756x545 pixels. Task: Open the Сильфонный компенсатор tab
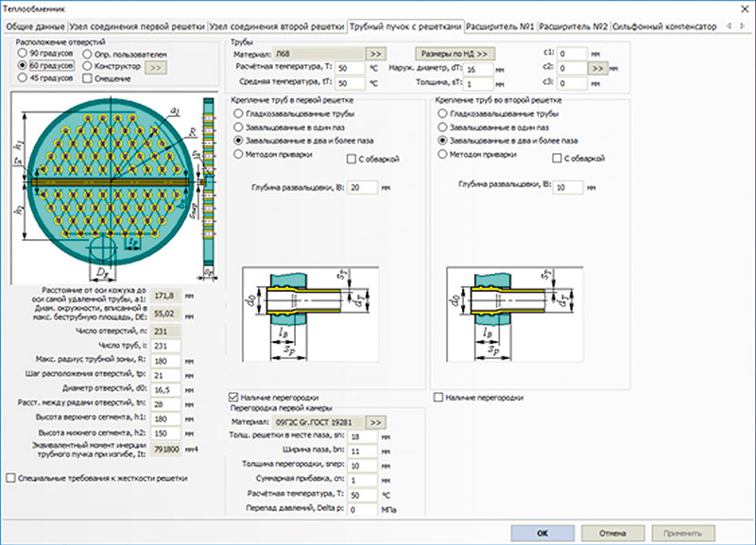point(664,26)
